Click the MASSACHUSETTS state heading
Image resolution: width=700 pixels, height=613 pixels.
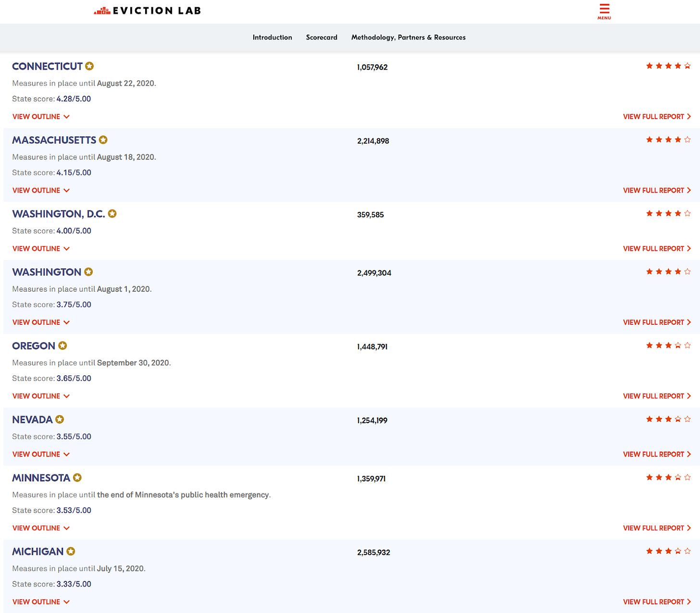click(x=54, y=140)
